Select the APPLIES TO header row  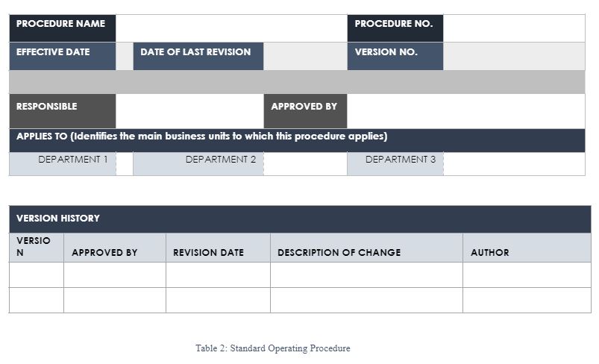[x=297, y=140]
